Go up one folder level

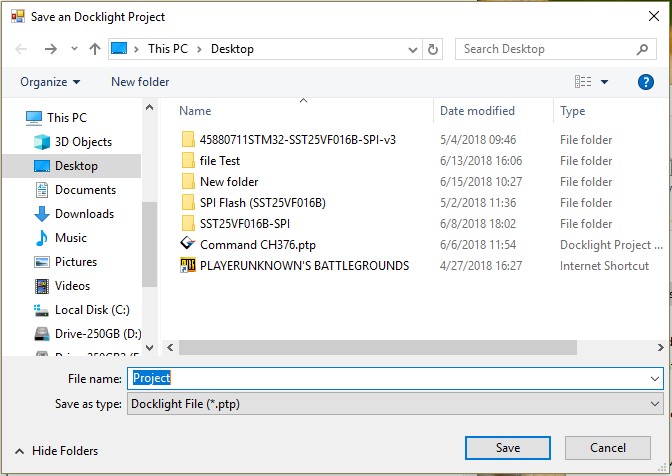(95, 49)
